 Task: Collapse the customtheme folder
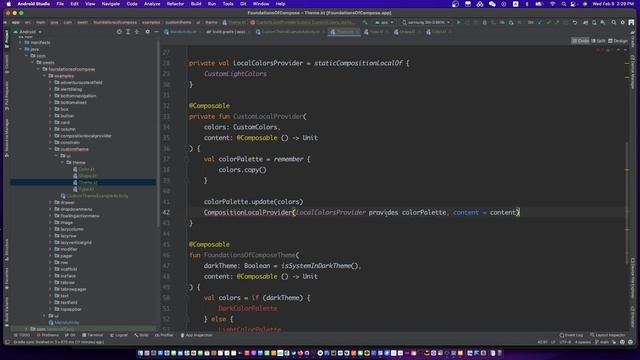[x=51, y=149]
